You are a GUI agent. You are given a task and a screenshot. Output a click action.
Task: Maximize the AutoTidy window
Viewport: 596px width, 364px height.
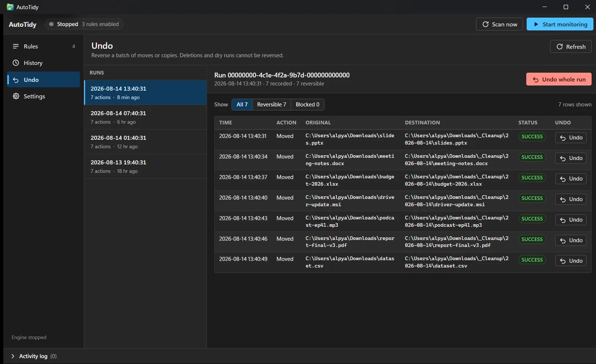[566, 7]
